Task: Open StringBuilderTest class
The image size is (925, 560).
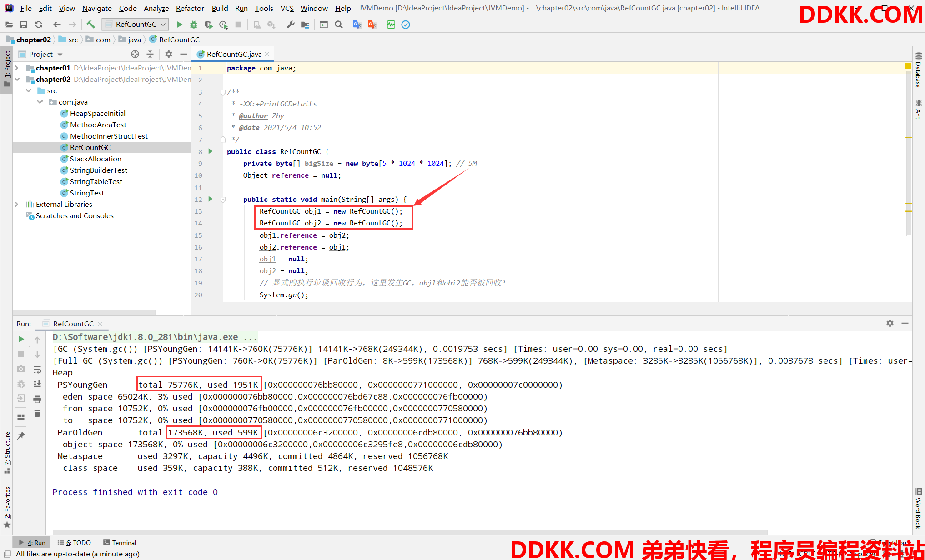Action: pos(98,170)
